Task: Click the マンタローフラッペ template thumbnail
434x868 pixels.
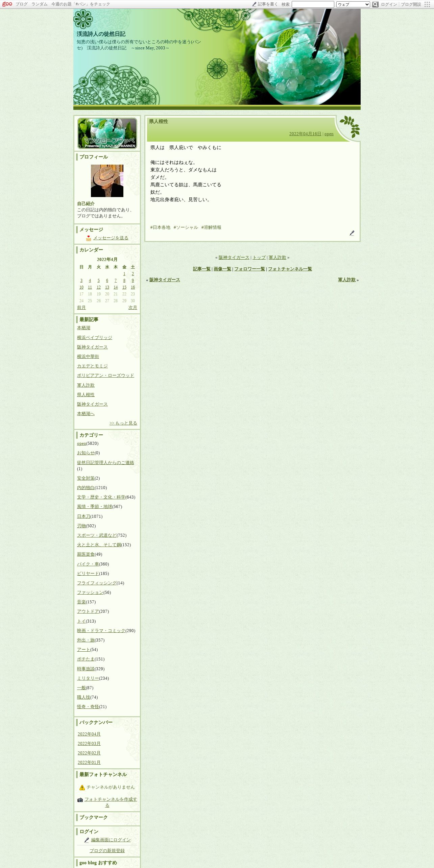Action: pyautogui.click(x=107, y=133)
